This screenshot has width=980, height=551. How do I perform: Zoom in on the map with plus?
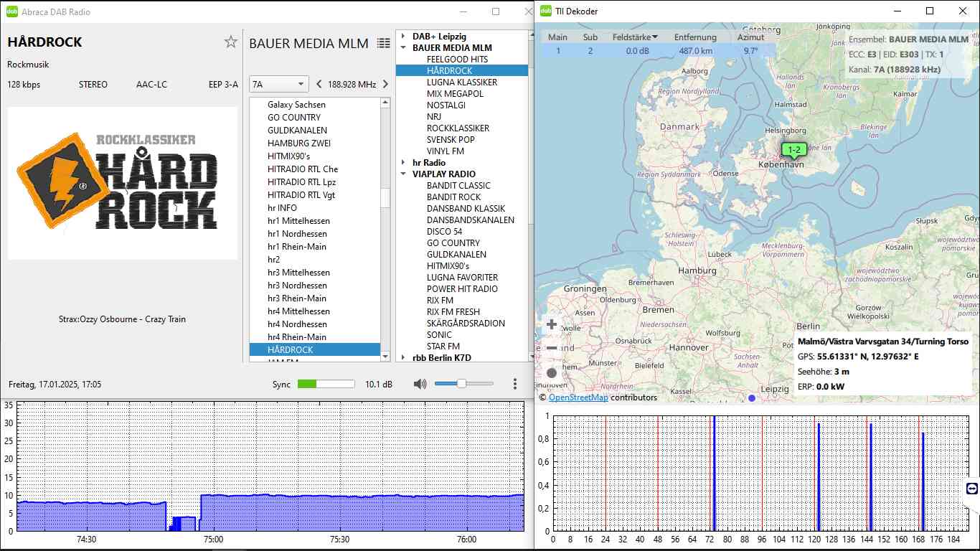point(552,324)
